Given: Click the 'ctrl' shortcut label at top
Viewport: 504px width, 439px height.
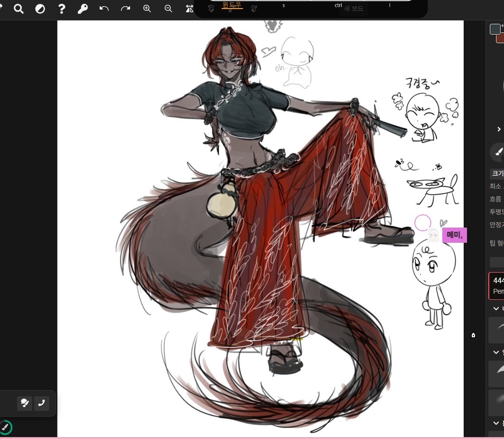Looking at the screenshot, I should pyautogui.click(x=338, y=5).
